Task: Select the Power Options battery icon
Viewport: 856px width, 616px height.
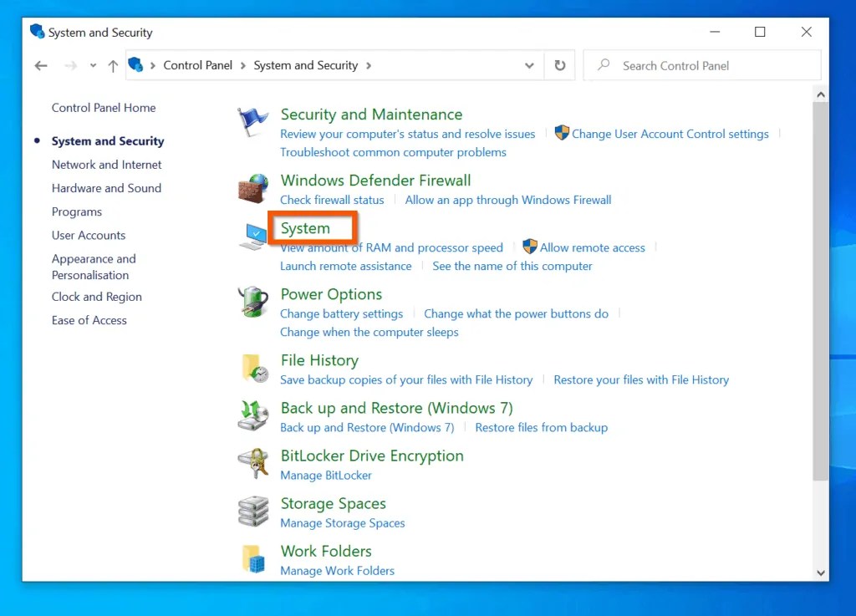Action: tap(252, 303)
